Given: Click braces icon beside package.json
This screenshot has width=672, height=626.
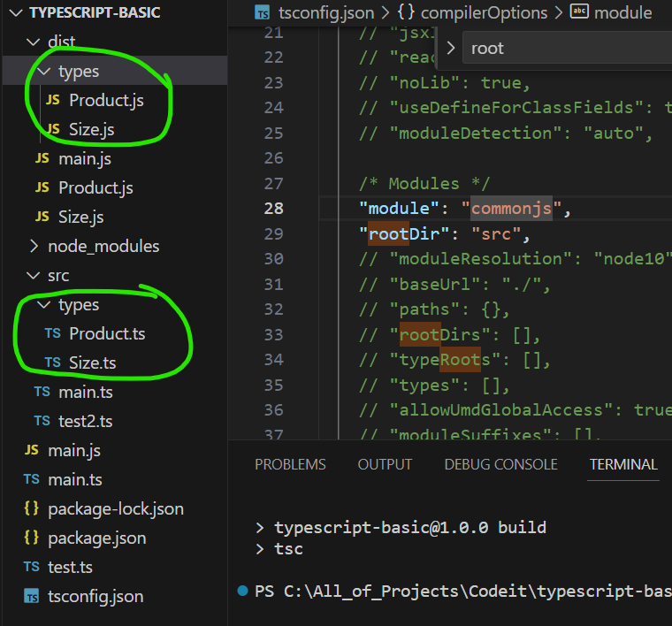Looking at the screenshot, I should coord(31,538).
